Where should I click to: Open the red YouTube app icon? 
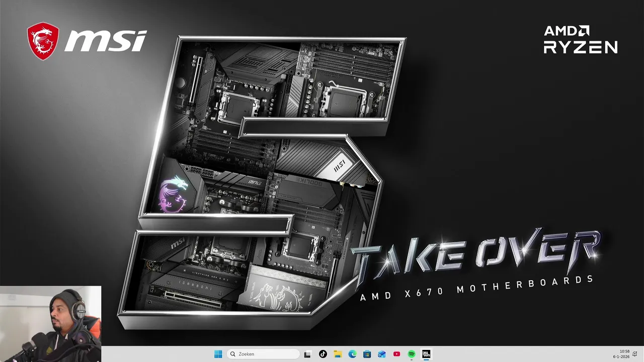point(396,354)
